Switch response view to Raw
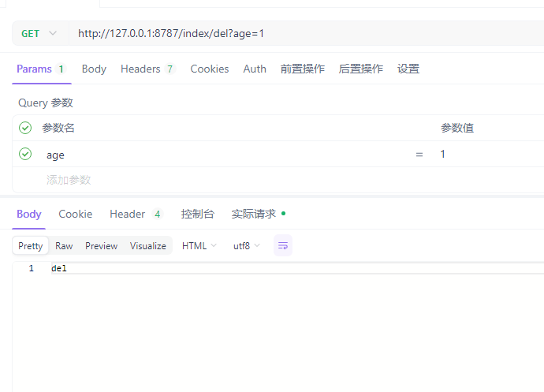The image size is (544, 392). coord(64,246)
